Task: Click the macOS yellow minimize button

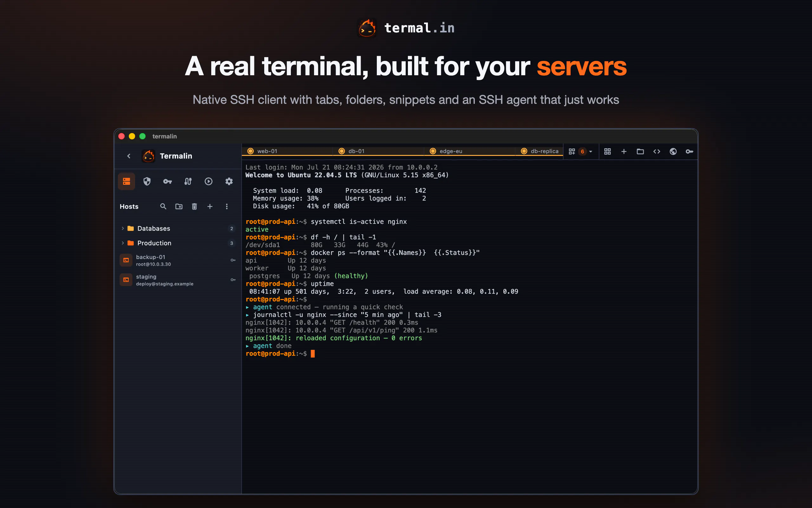Action: coord(132,136)
